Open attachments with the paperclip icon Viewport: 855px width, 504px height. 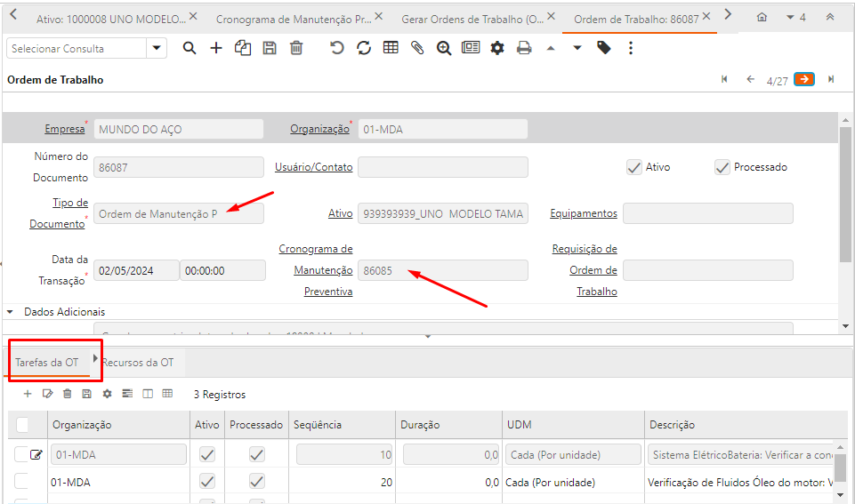pyautogui.click(x=417, y=48)
